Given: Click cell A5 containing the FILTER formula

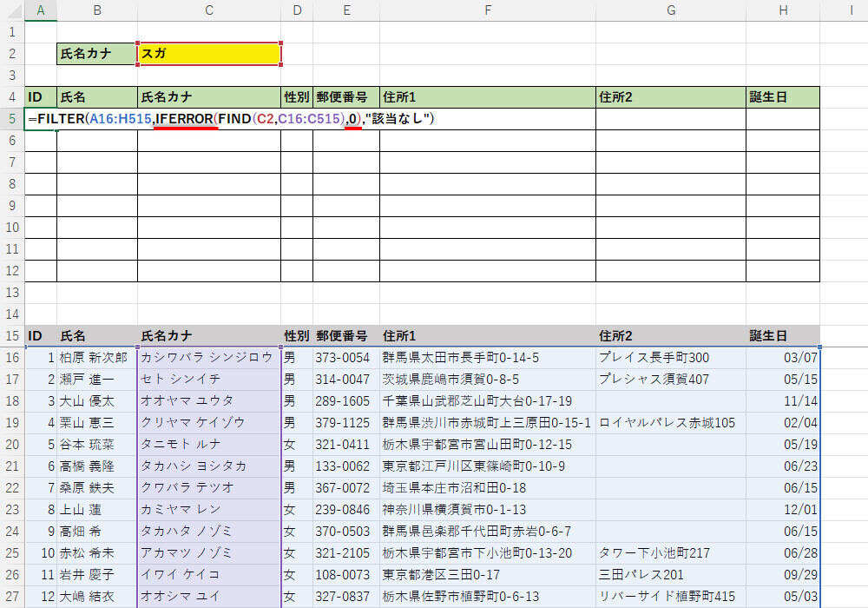Looking at the screenshot, I should [x=41, y=119].
